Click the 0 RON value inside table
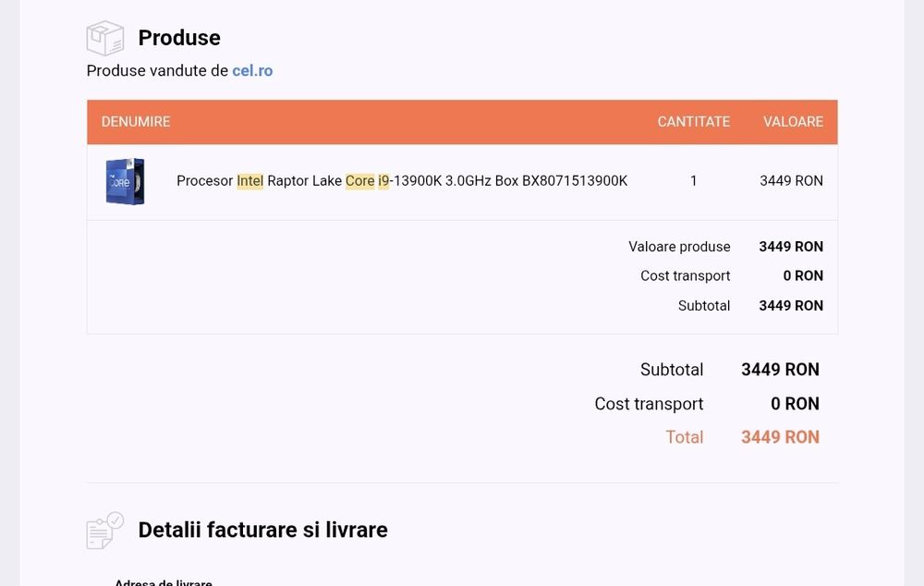The height and width of the screenshot is (586, 924). (x=803, y=276)
